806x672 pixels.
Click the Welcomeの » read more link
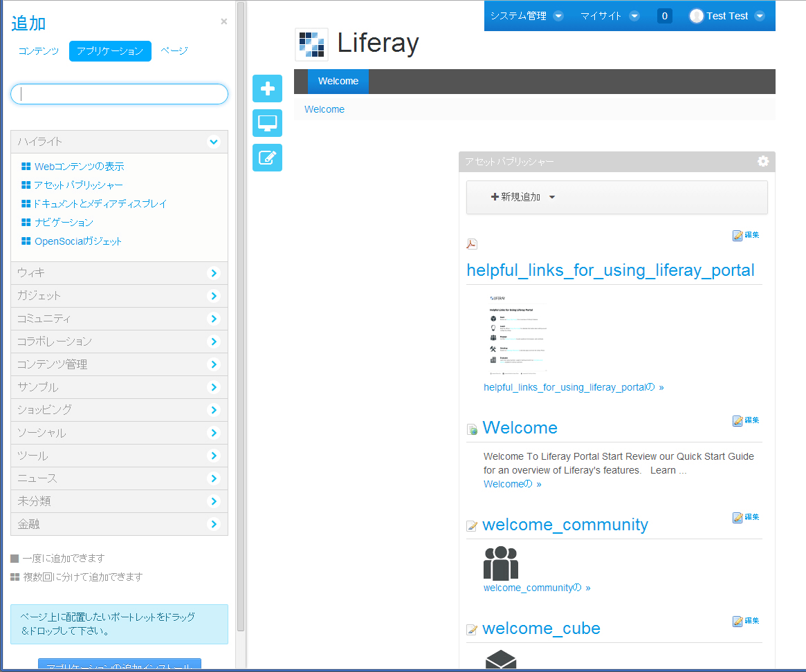(x=513, y=484)
